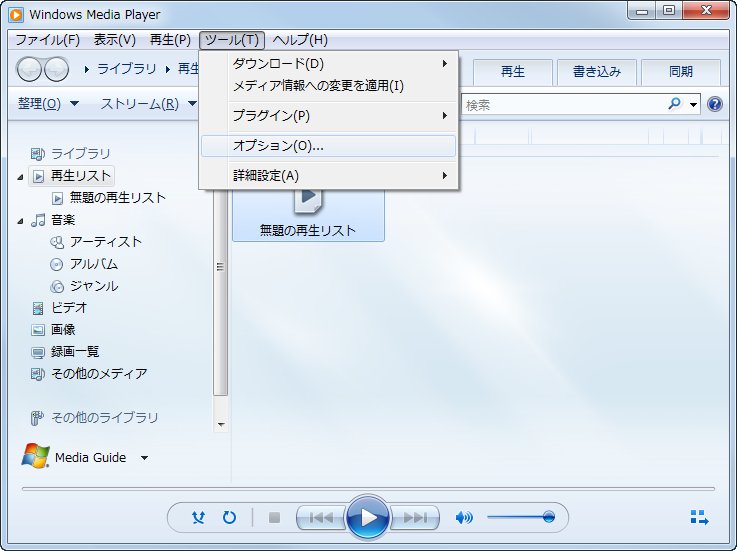Click the 録画一覧 TV icon
Viewport: 737px width, 551px height.
tap(38, 353)
